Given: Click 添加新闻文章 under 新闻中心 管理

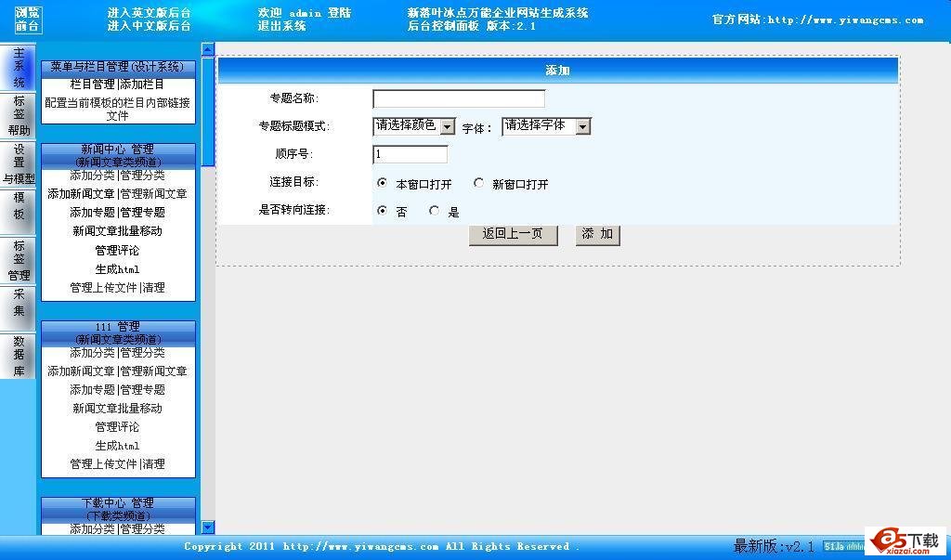Looking at the screenshot, I should [x=82, y=194].
